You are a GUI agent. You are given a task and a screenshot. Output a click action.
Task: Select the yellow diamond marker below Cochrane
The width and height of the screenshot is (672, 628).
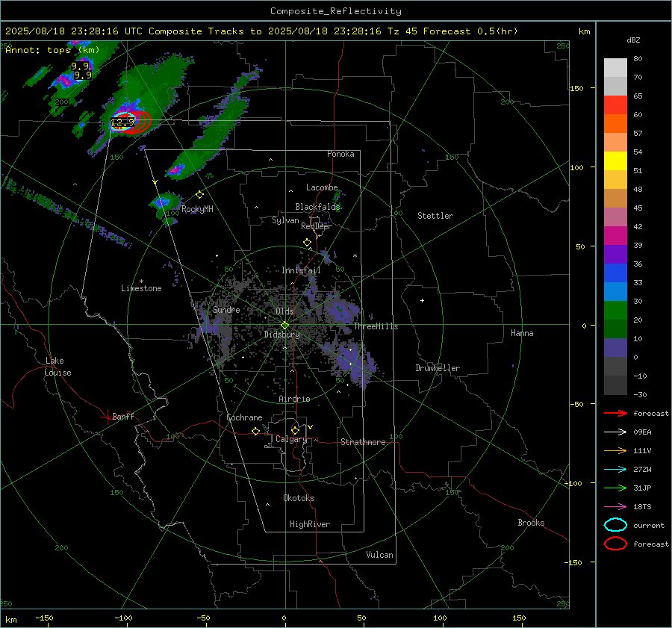click(x=255, y=431)
